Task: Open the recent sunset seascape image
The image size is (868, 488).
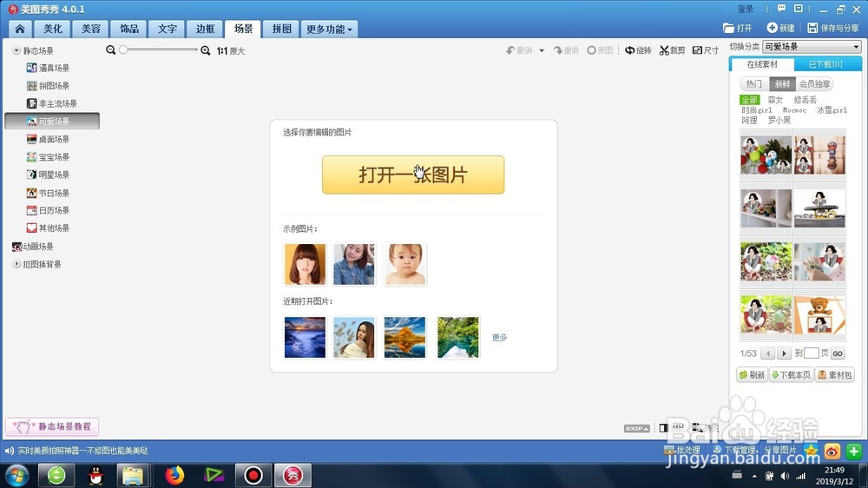Action: [x=305, y=337]
